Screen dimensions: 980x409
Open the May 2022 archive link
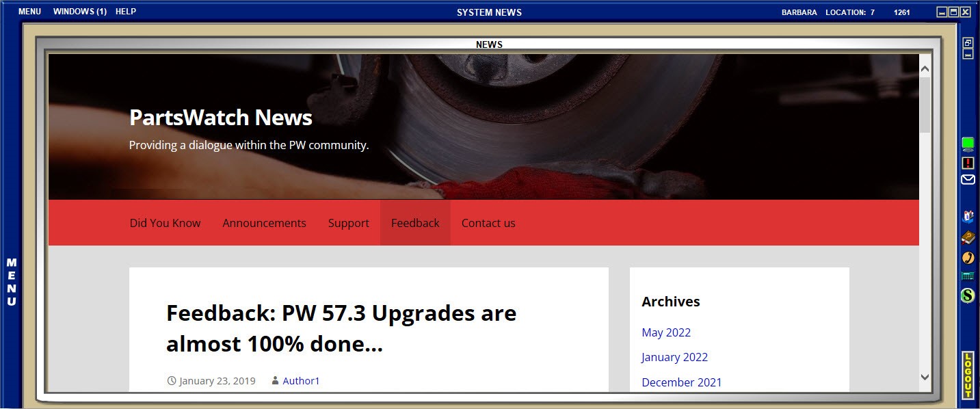666,332
